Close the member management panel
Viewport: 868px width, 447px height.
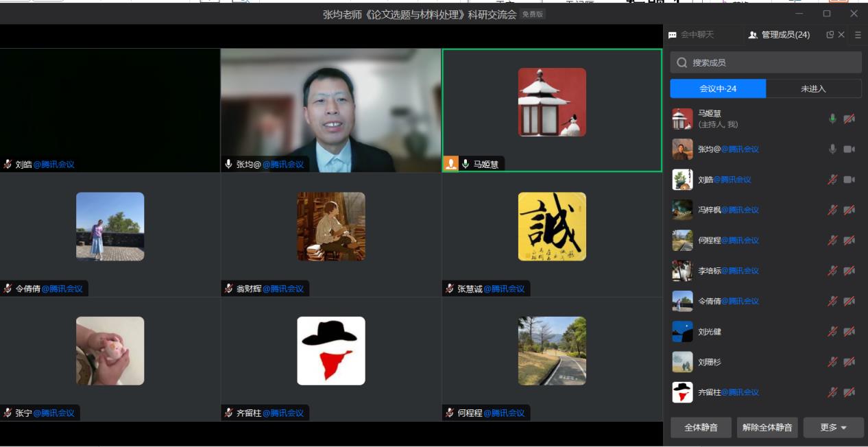coord(841,35)
